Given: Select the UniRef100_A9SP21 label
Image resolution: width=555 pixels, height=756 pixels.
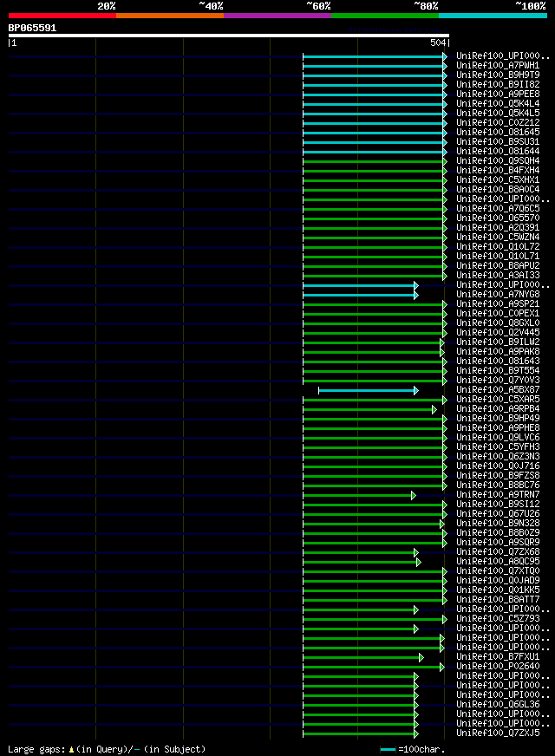Looking at the screenshot, I should coord(498,303).
